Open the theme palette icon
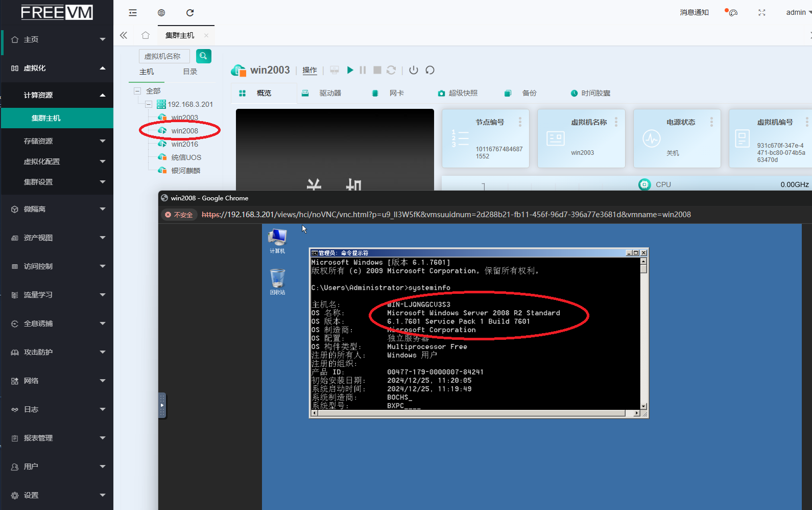This screenshot has height=510, width=812. click(x=733, y=13)
